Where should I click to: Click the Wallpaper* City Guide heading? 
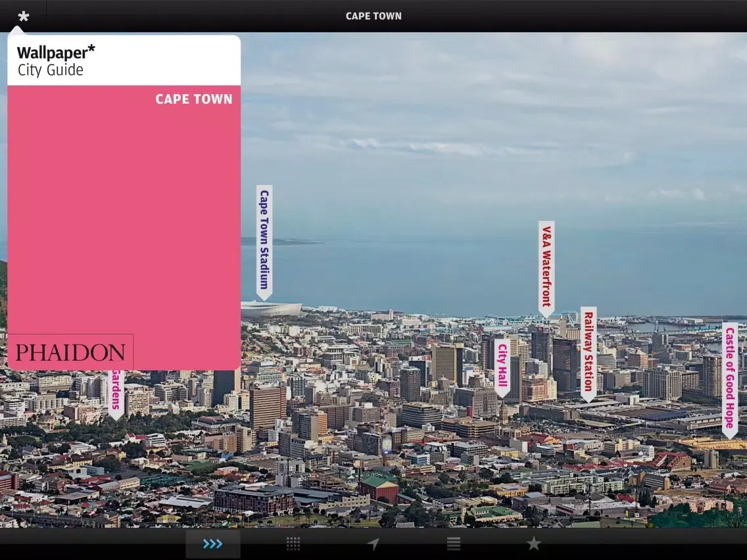click(x=56, y=60)
